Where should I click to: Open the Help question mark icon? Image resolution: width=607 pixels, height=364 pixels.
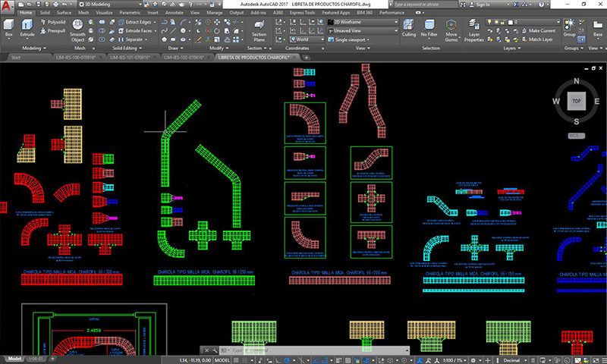pos(541,5)
